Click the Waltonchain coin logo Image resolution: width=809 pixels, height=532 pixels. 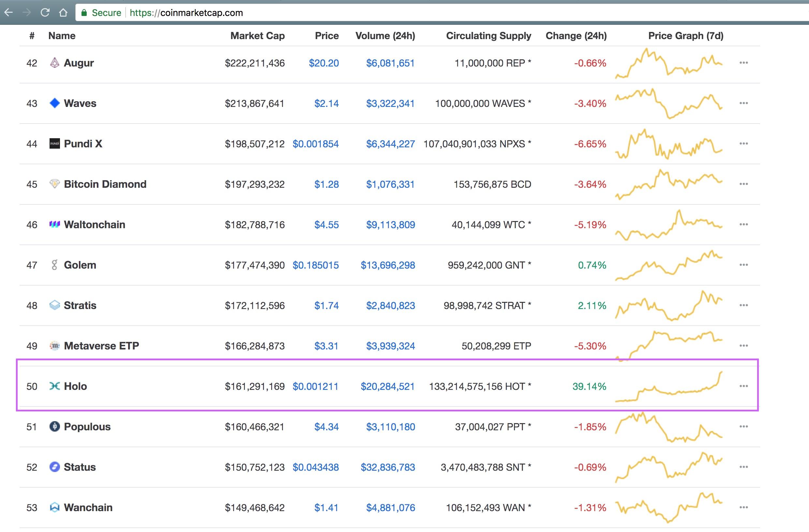[55, 224]
